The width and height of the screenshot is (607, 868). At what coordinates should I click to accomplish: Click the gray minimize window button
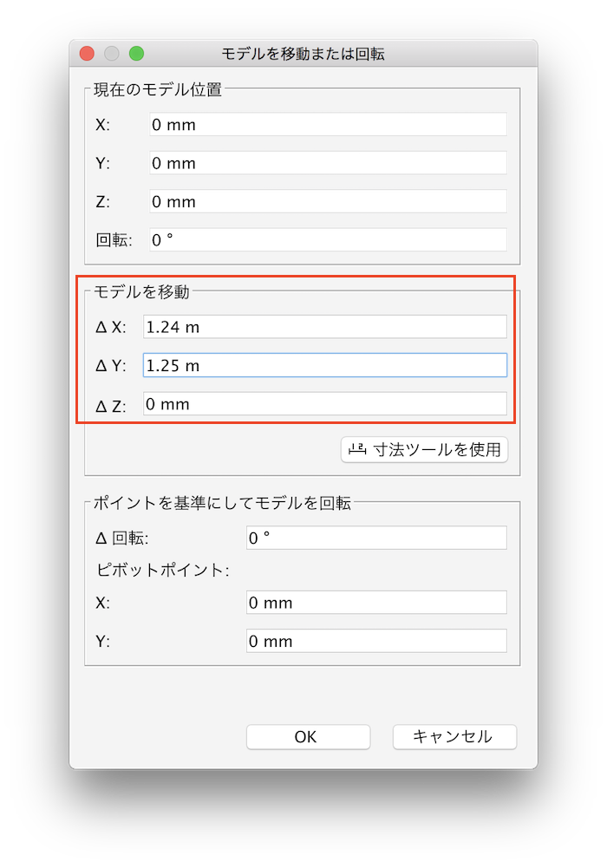pyautogui.click(x=112, y=54)
